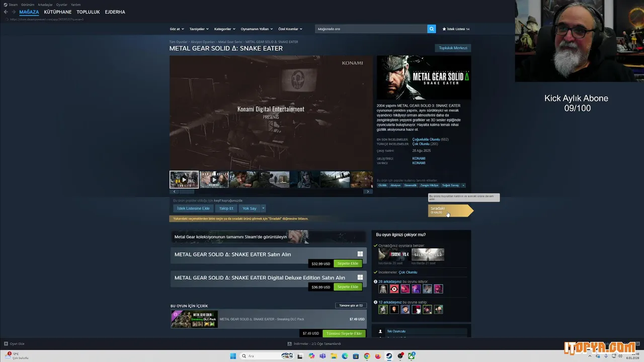Click Soğuk Savaş tag

click(x=451, y=185)
